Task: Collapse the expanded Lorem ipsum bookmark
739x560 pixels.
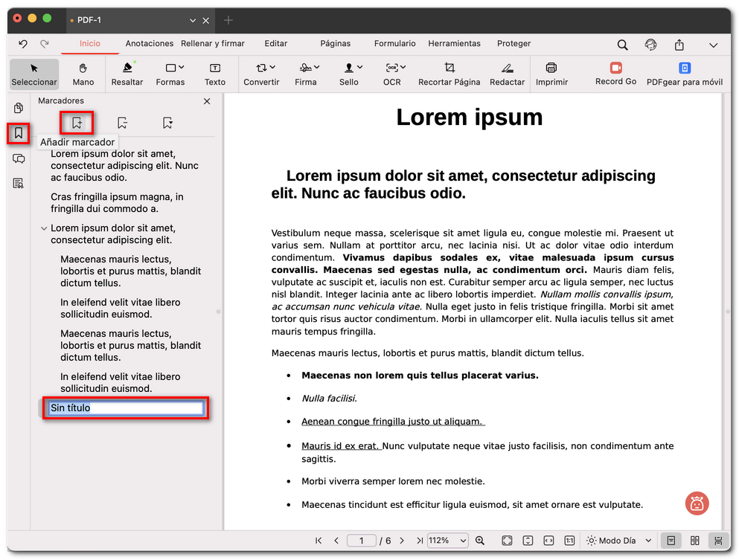Action: (43, 228)
